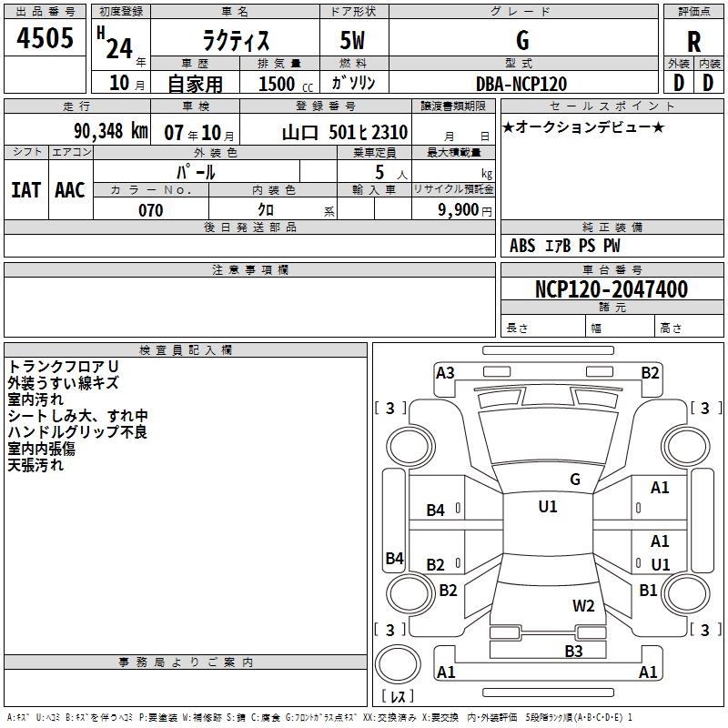Click the overall evaluation score R
This screenshot has height=728, width=728.
(693, 42)
